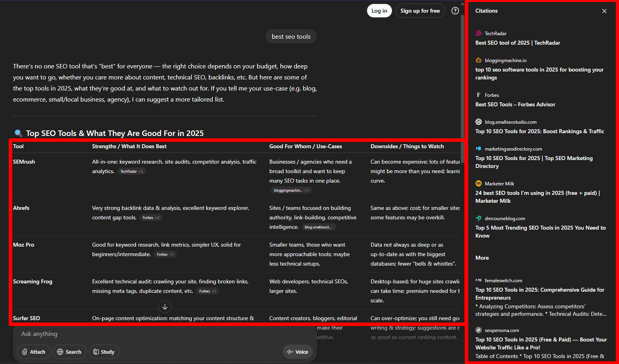Start Voice mode
Screen dimensions: 619x364
click(298, 352)
